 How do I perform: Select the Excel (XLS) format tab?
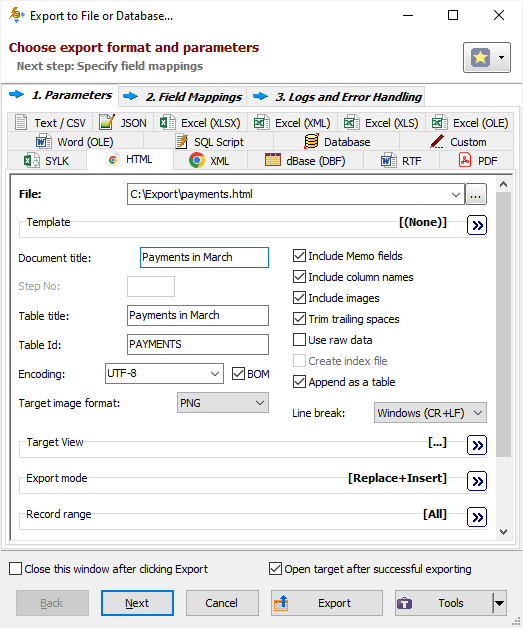(381, 123)
